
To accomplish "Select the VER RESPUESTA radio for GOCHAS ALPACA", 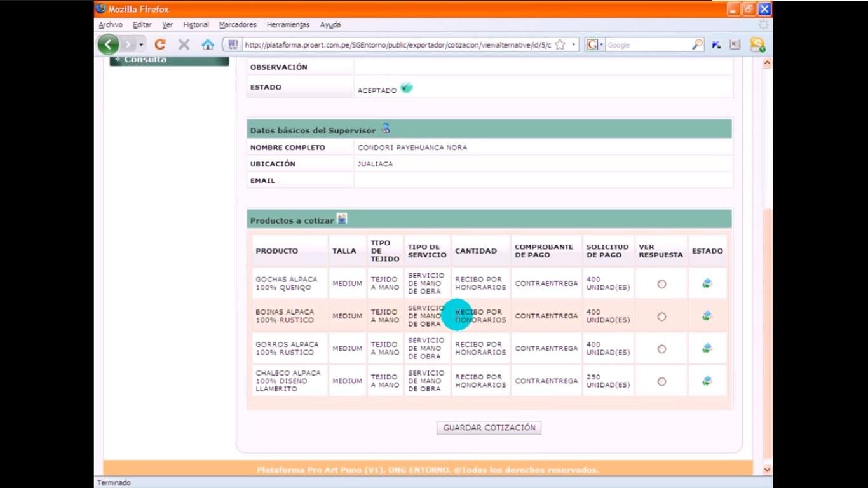I will (x=661, y=283).
